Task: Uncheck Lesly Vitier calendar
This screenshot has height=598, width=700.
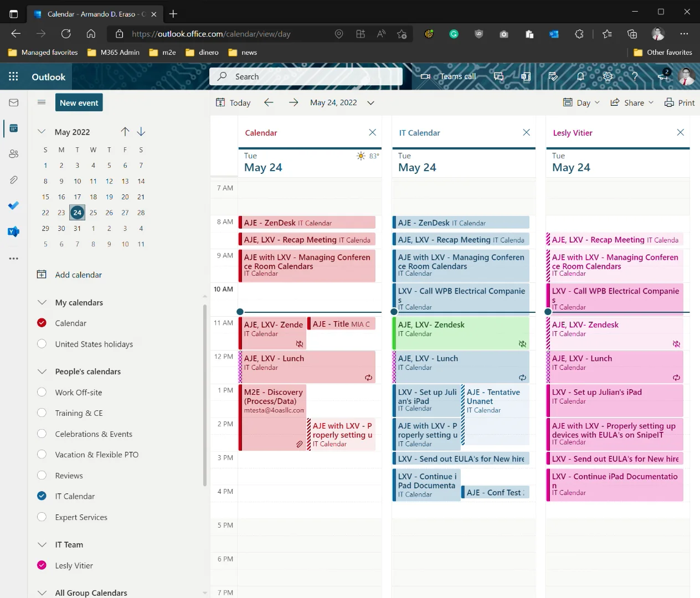Action: tap(42, 565)
